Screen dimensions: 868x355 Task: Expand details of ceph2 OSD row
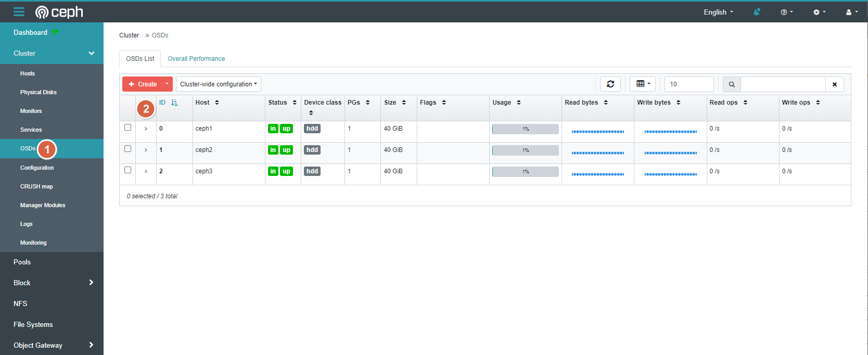point(146,150)
